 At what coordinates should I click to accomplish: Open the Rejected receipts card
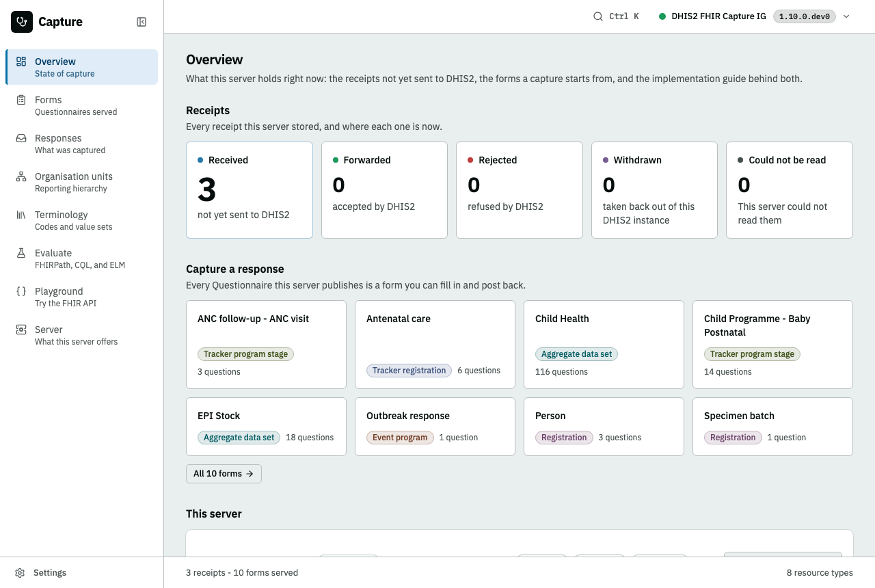coord(520,190)
